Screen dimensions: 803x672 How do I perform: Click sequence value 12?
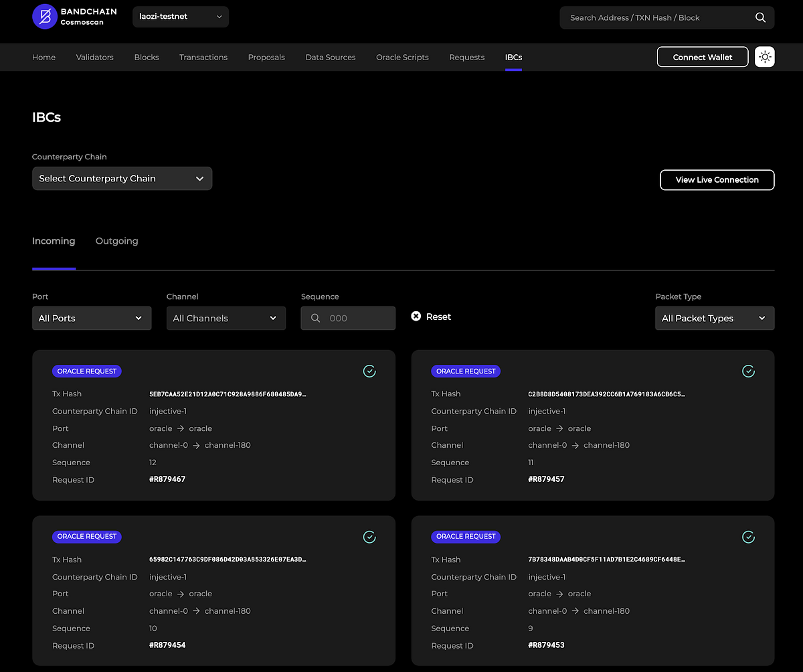pyautogui.click(x=153, y=463)
